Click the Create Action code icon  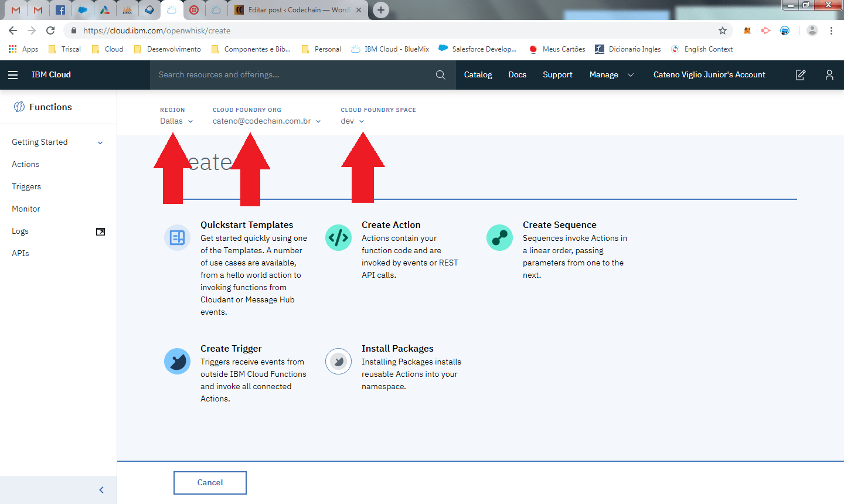[x=338, y=237]
